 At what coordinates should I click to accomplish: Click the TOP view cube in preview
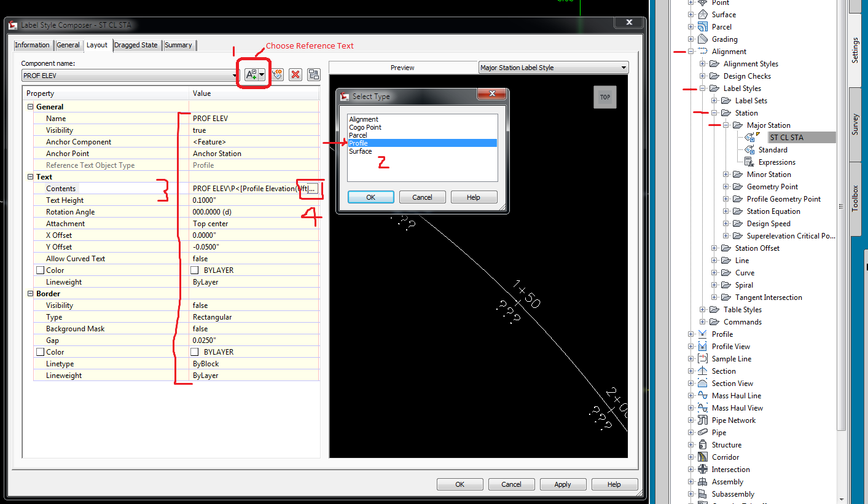(x=605, y=97)
